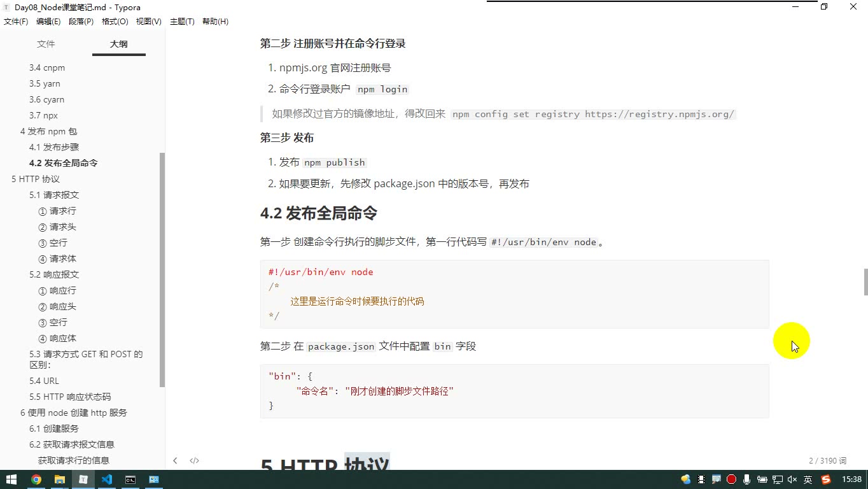Click the word count 2 / 3190 词
The image size is (868, 489).
(x=827, y=460)
